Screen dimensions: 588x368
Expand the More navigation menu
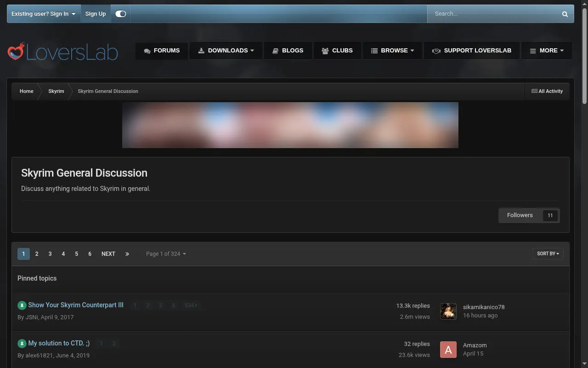547,51
